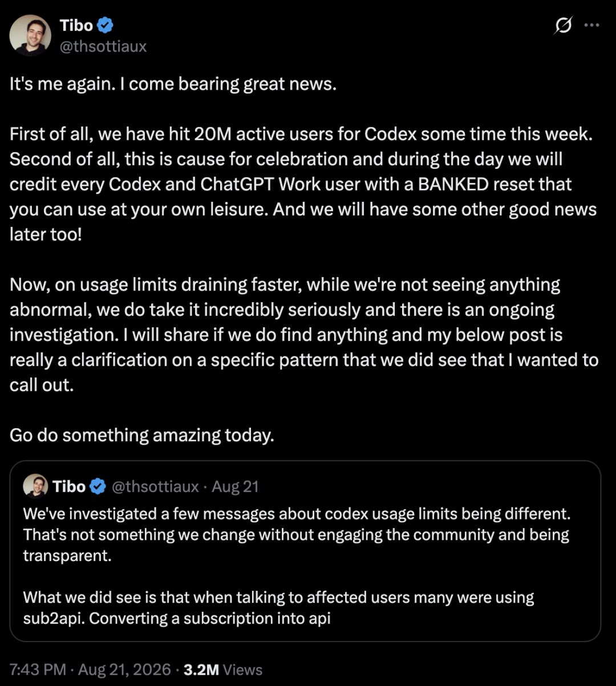Click the quoted post's Aug 21 date
The height and width of the screenshot is (686, 616).
(235, 486)
